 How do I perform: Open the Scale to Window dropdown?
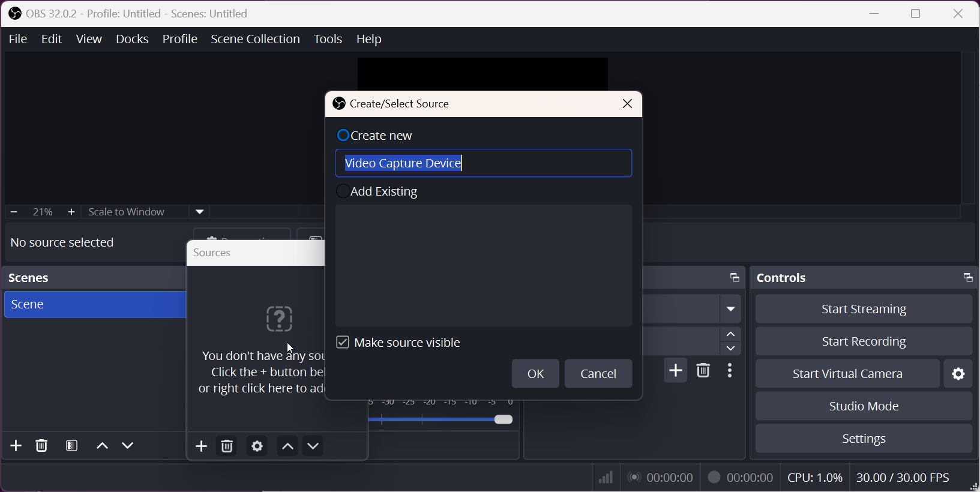point(200,212)
